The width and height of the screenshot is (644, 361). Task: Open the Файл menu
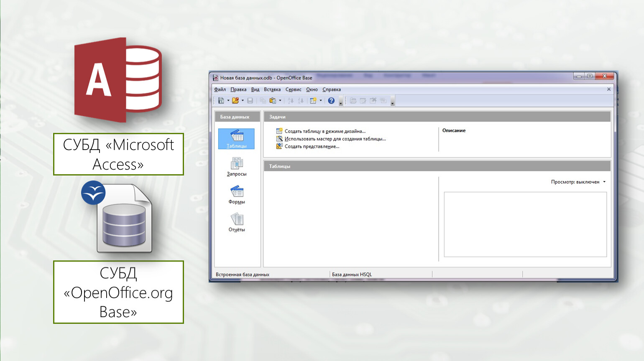click(x=220, y=89)
